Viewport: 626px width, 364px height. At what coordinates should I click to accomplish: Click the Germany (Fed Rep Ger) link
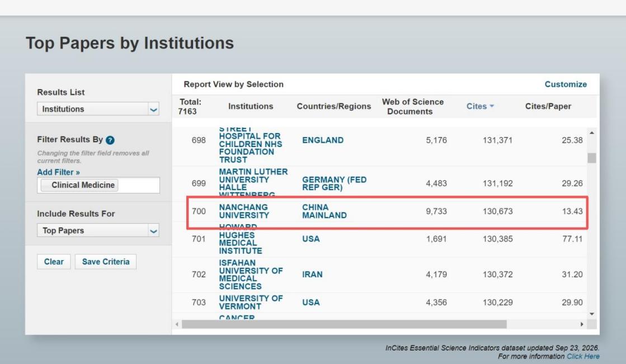(x=334, y=183)
